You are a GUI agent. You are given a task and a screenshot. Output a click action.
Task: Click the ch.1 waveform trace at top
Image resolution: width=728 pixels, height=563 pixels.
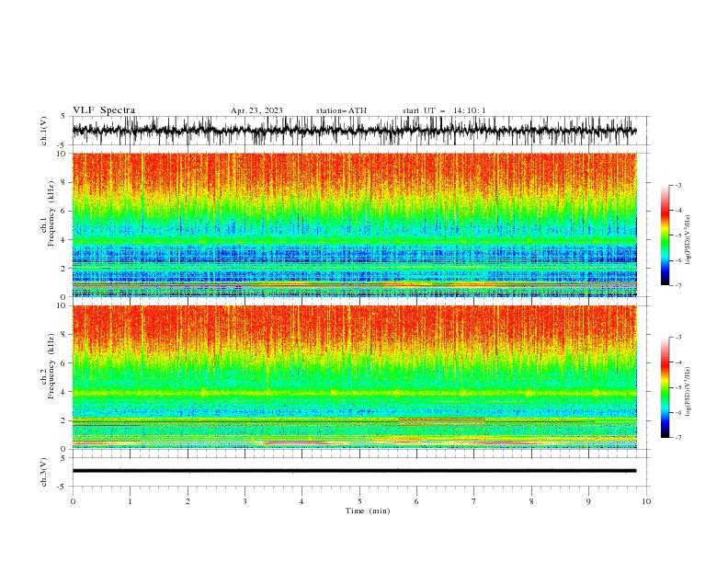tap(354, 131)
